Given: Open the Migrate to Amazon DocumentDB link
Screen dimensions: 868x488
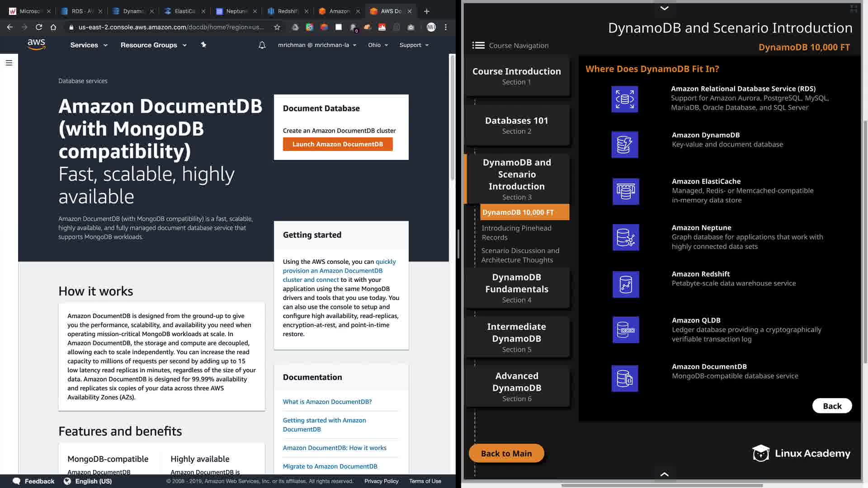Looking at the screenshot, I should click(330, 466).
